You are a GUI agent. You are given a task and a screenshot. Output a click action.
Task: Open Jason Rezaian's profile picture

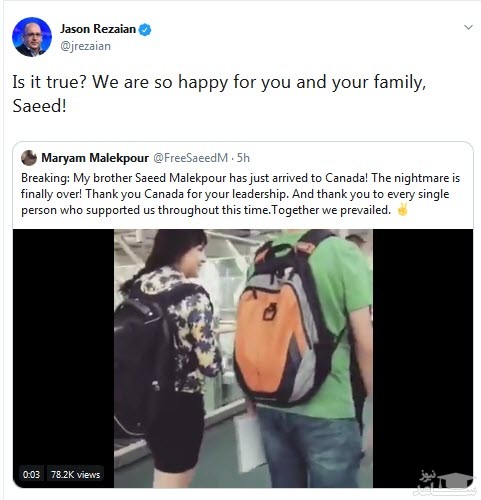tap(32, 37)
